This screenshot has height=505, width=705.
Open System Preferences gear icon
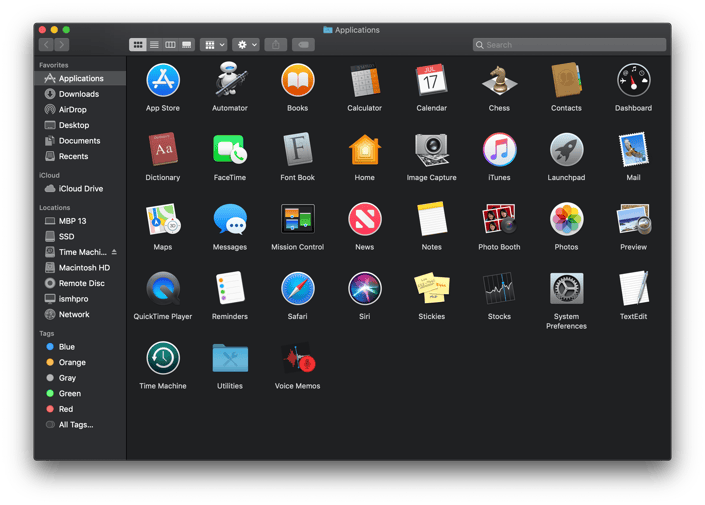pyautogui.click(x=566, y=289)
